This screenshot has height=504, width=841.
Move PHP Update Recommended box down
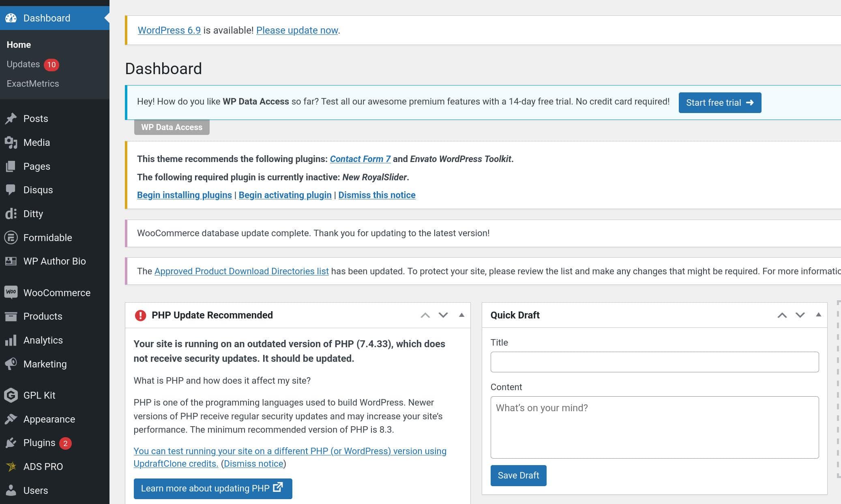(x=443, y=315)
